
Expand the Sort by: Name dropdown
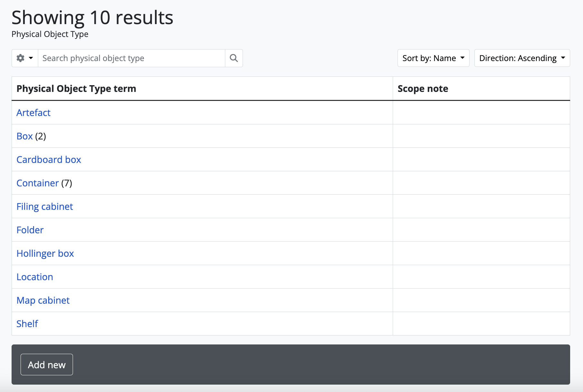[x=433, y=58]
